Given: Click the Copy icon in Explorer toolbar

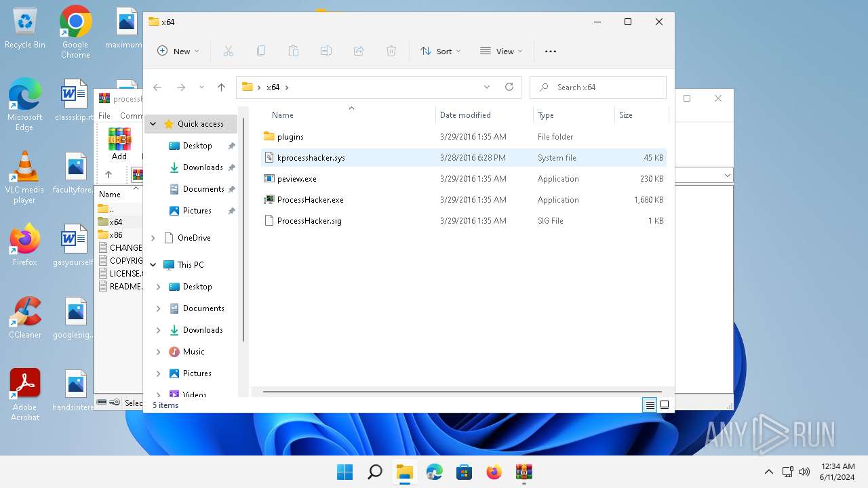Looking at the screenshot, I should tap(261, 51).
